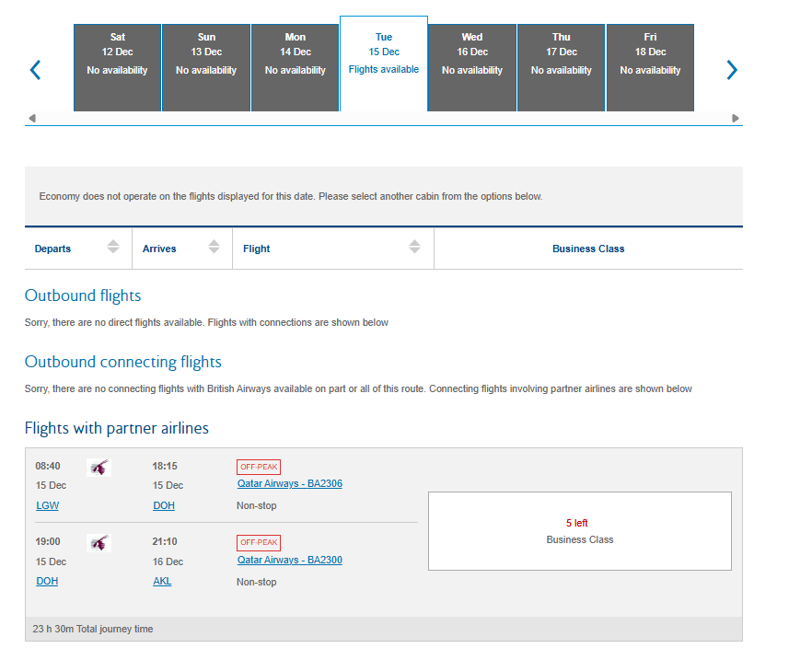This screenshot has height=660, width=812.
Task: Open the Qatar Airways - BA2300 flight link
Action: (x=289, y=560)
